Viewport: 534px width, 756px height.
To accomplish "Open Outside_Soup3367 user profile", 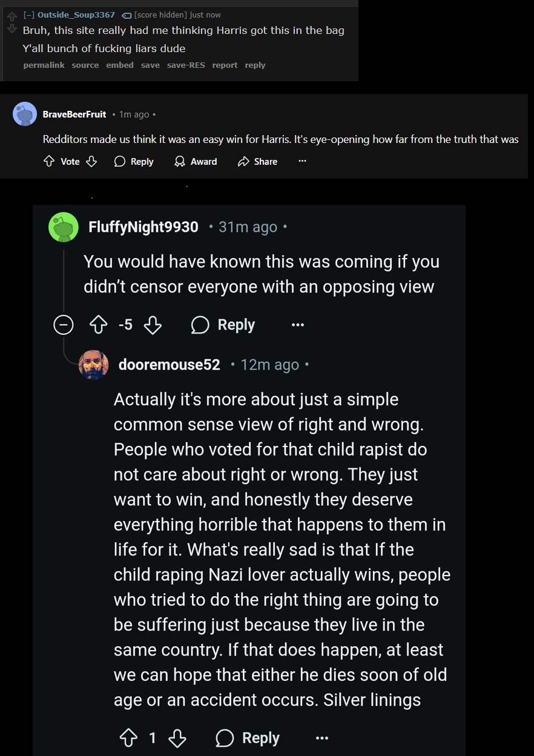I will tap(76, 15).
